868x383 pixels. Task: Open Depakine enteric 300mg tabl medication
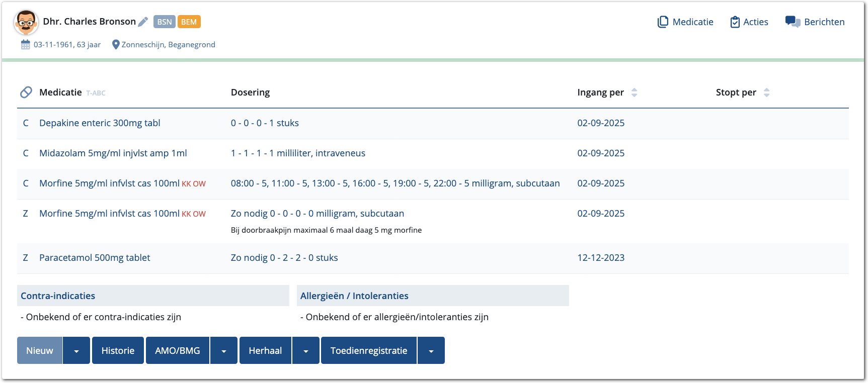(x=100, y=123)
